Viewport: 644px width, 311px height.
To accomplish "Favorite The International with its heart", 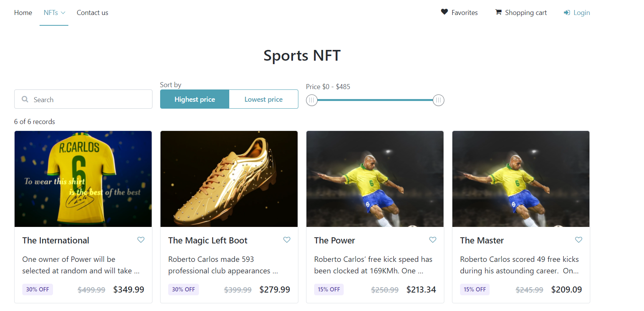I will tap(141, 240).
